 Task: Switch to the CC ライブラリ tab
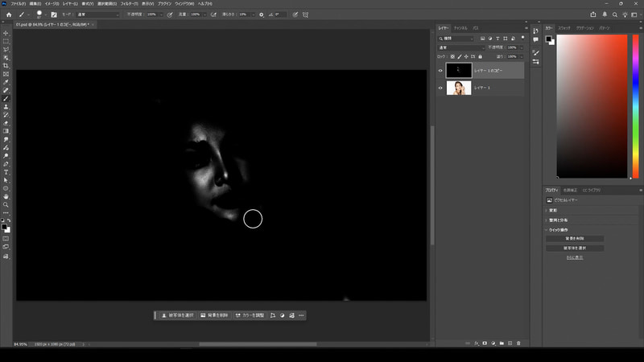pos(592,191)
